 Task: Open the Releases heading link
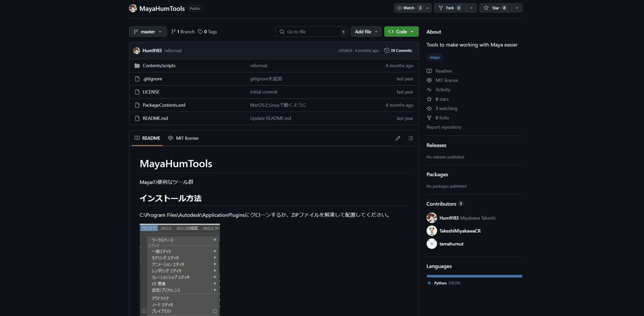click(x=436, y=145)
